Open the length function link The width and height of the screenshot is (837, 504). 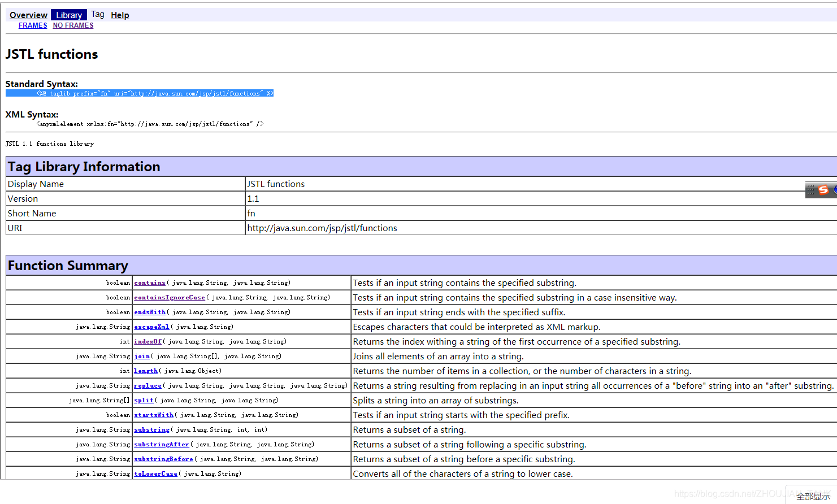[146, 371]
